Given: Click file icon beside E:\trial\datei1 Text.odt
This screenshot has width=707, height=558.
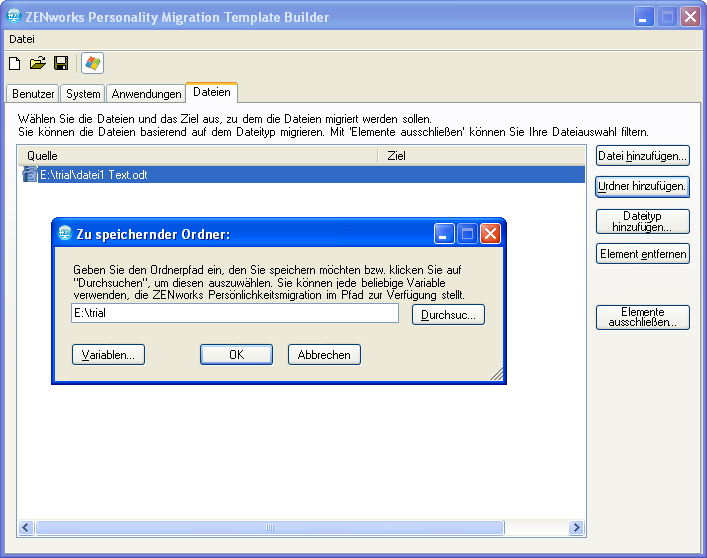Looking at the screenshot, I should 30,174.
